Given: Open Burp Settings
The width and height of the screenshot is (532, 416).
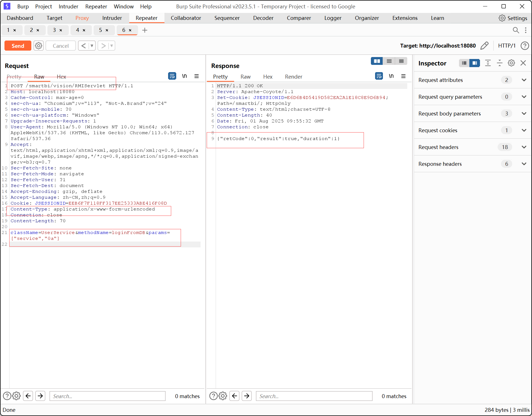Looking at the screenshot, I should [x=513, y=18].
